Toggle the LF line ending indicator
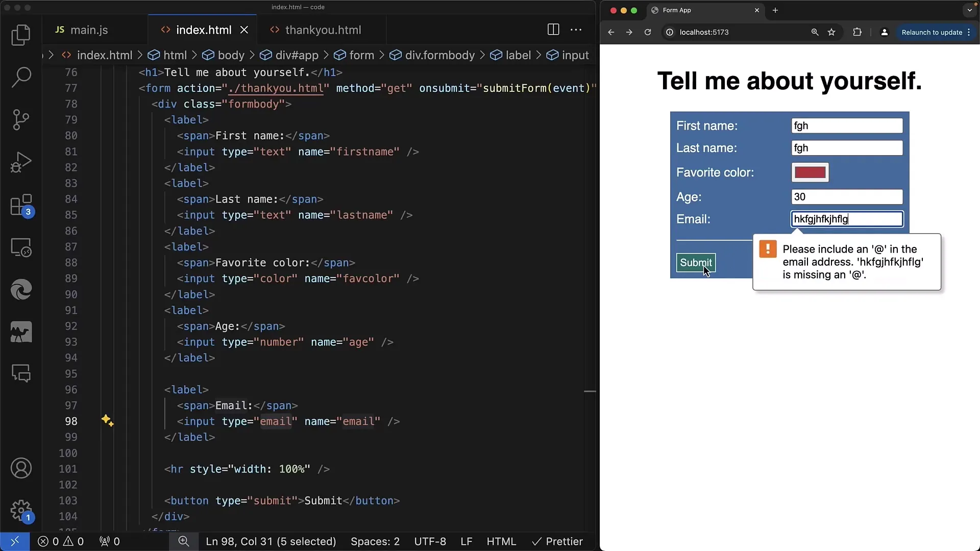Image resolution: width=980 pixels, height=551 pixels. tap(467, 541)
